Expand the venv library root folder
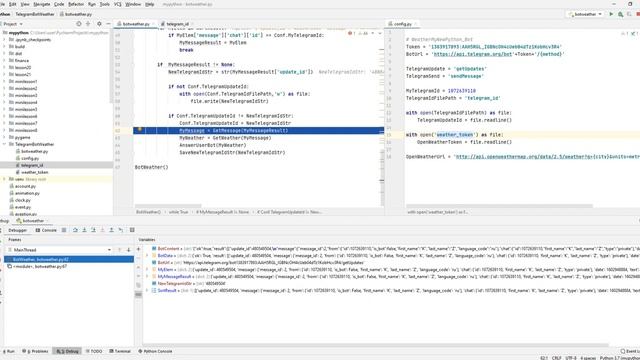The height and width of the screenshot is (360, 640). (x=4, y=179)
